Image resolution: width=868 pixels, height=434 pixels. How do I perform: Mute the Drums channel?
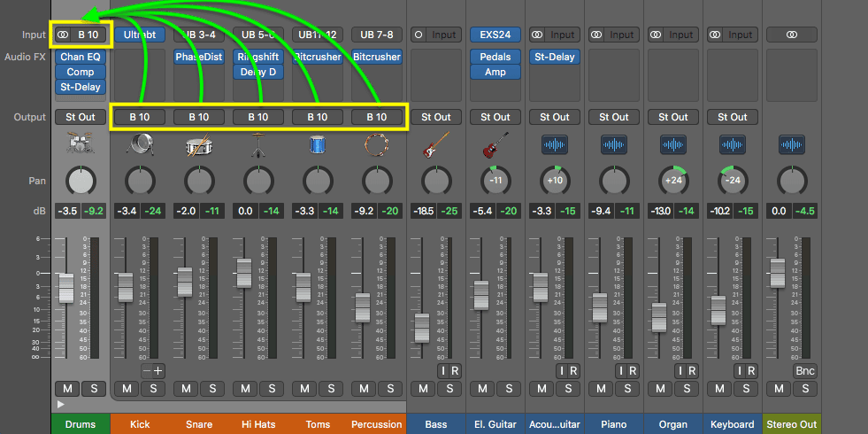click(x=67, y=389)
